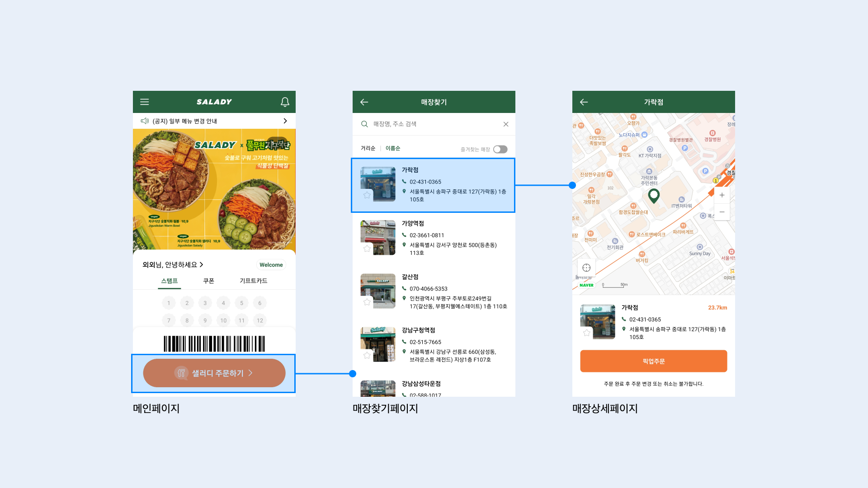Click 버거킹 map marker

(x=642, y=254)
